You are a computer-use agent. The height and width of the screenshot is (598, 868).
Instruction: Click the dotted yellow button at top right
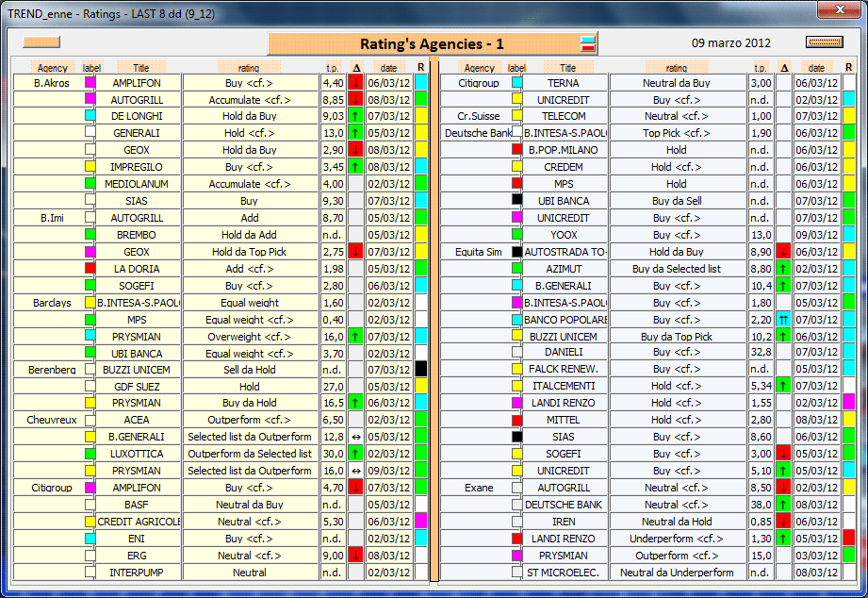point(825,42)
